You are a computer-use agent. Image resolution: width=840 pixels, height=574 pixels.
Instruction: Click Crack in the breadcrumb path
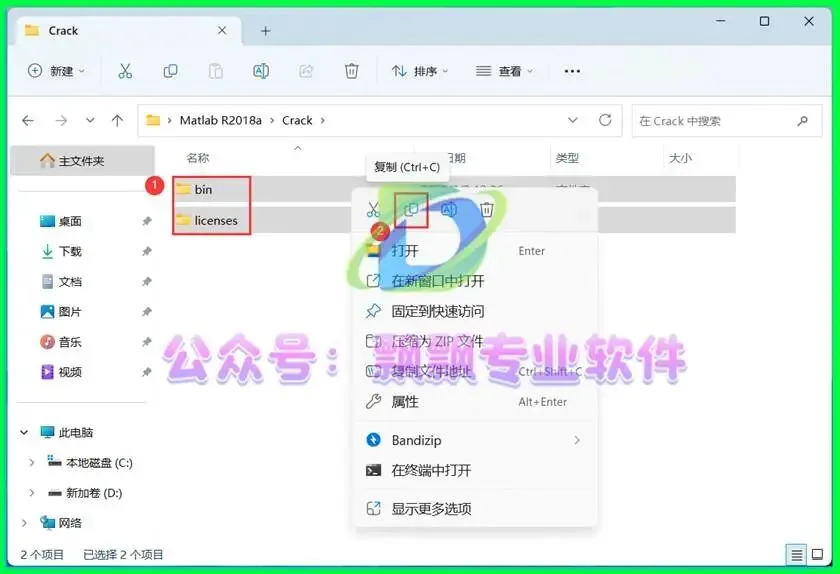click(297, 121)
